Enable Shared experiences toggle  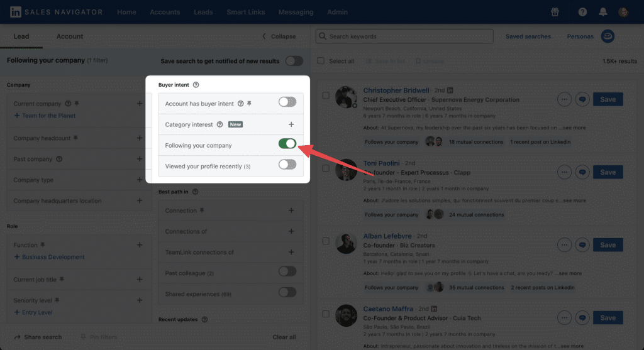(287, 293)
